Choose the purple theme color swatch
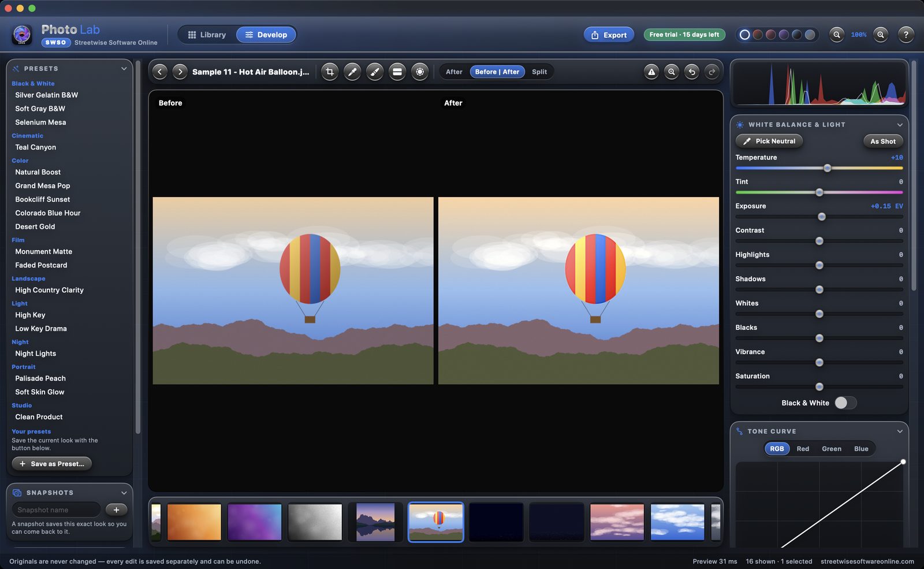Screen dimensions: 924x569 pyautogui.click(x=784, y=35)
